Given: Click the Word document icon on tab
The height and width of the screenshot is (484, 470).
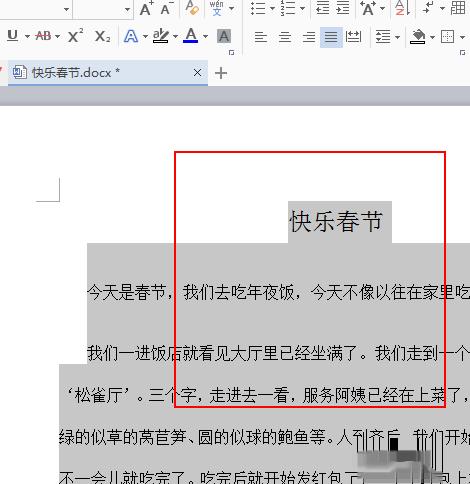Looking at the screenshot, I should tap(20, 72).
